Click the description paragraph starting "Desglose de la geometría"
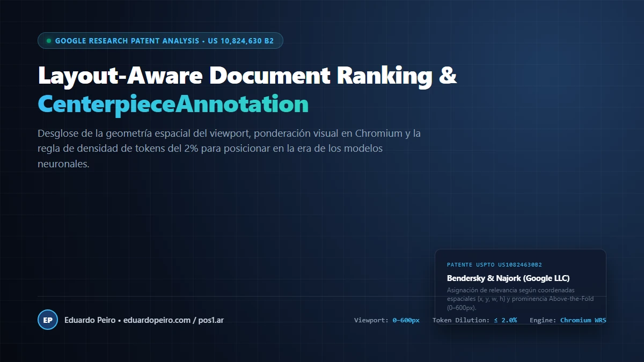The image size is (644, 362). pos(229,149)
